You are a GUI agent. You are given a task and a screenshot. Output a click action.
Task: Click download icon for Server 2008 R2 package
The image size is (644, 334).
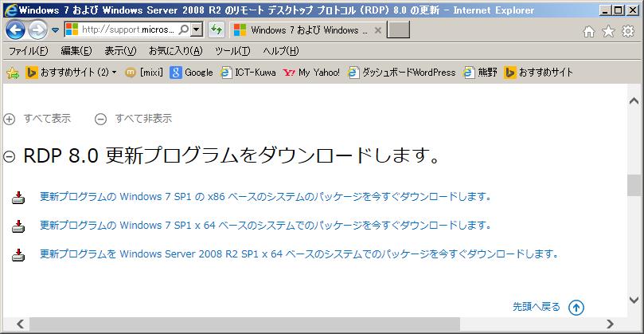pos(18,254)
